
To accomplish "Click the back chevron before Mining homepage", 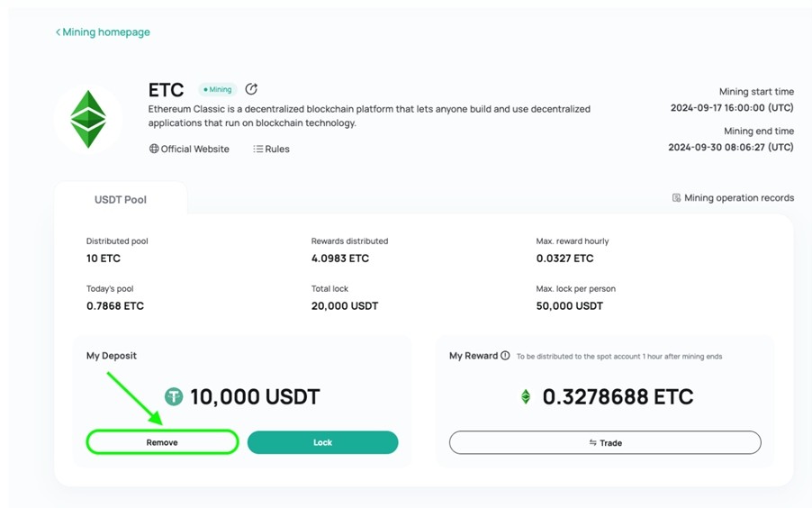I will pos(58,32).
